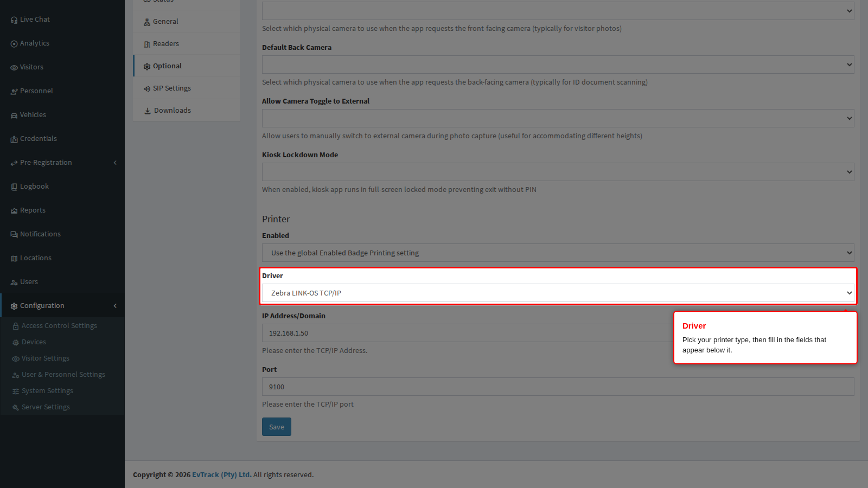Click the Vehicles car icon
This screenshot has width=868, height=488.
coord(14,115)
